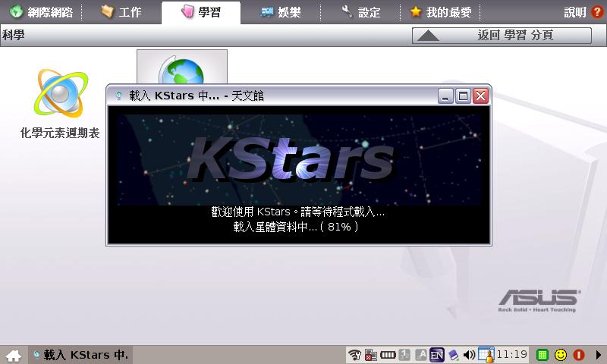Click the home icon in taskbar

[x=14, y=355]
